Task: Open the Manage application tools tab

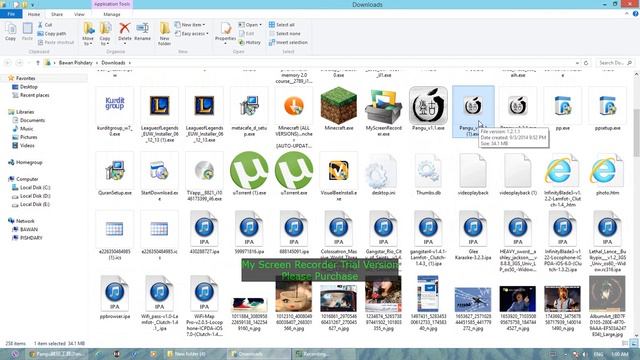Action: click(x=112, y=14)
